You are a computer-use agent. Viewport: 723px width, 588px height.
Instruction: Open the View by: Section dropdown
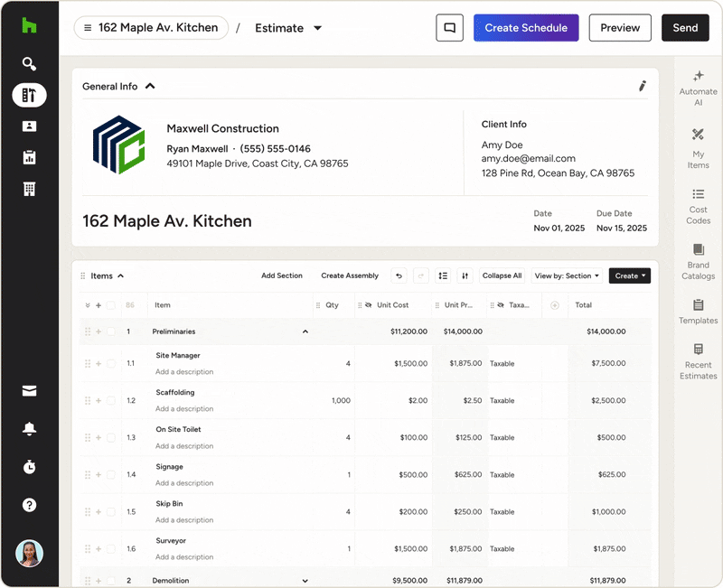point(567,275)
